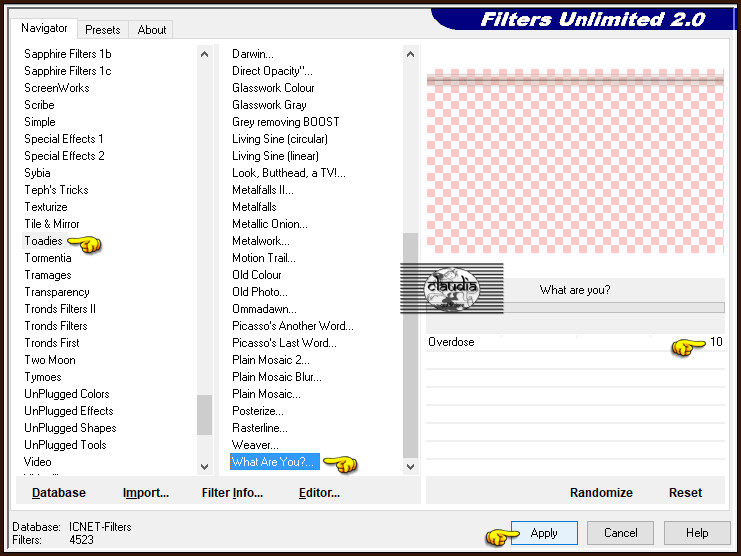Image resolution: width=741 pixels, height=556 pixels.
Task: Click the Cancel button
Action: (x=620, y=533)
